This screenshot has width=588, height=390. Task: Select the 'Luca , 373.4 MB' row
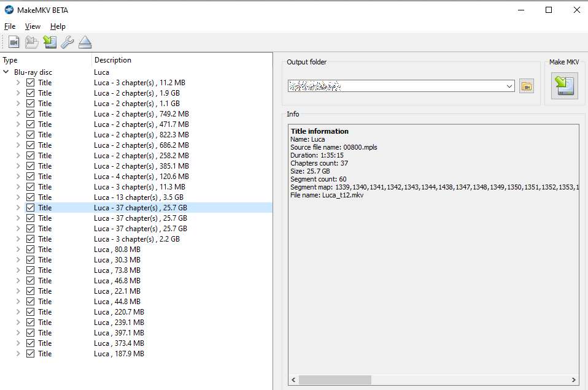pyautogui.click(x=119, y=343)
